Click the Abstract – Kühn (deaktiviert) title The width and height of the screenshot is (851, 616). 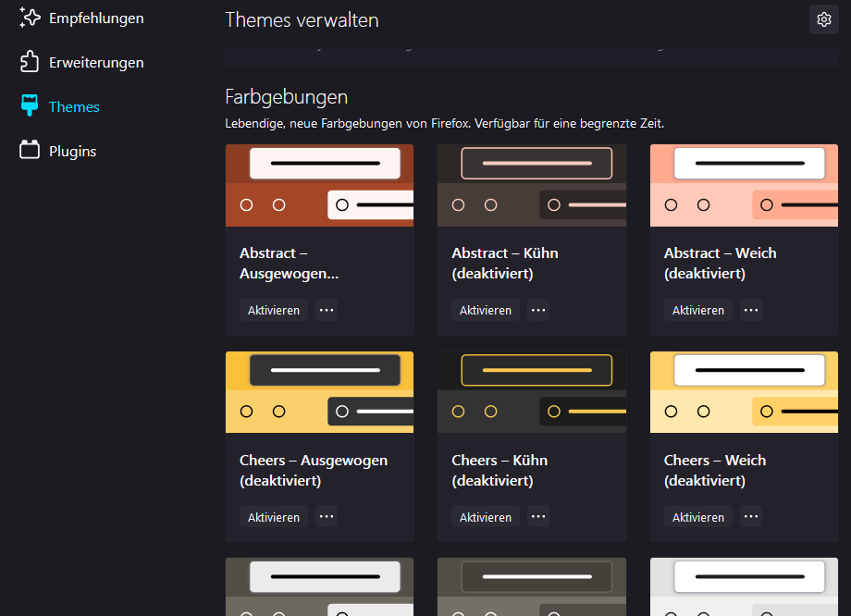point(505,264)
